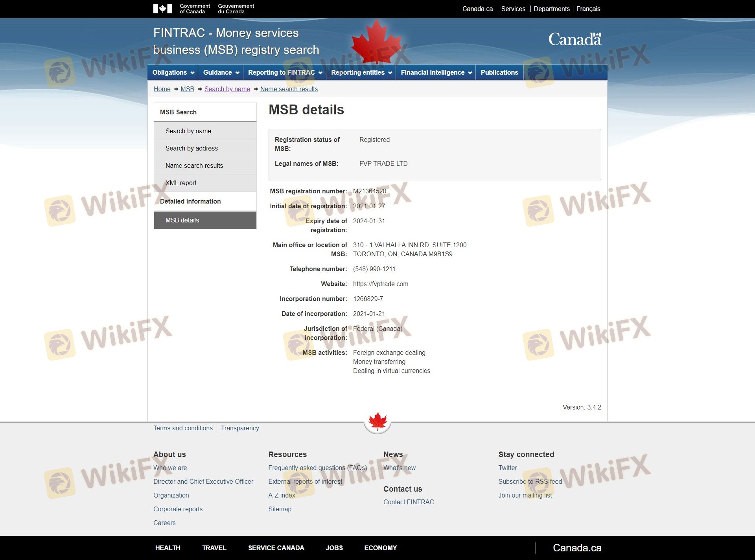Expand the Financial intelligence chevron
Screen dimensions: 755x560
coord(470,73)
